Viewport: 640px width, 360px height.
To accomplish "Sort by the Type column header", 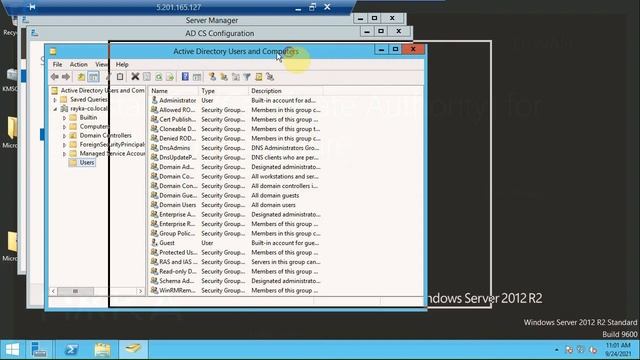I will [224, 91].
